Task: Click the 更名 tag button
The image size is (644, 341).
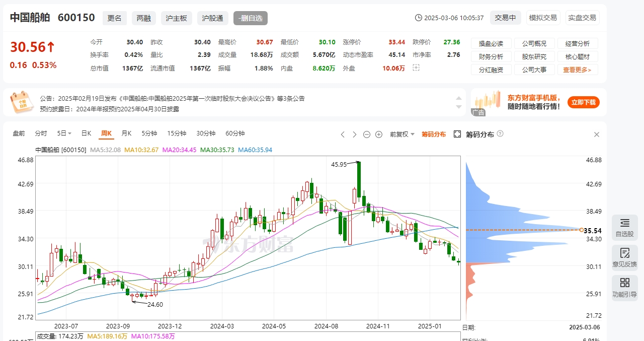Action: (115, 18)
